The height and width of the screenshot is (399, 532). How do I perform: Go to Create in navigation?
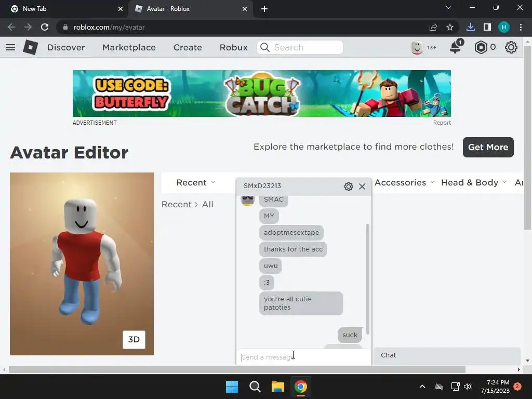[x=188, y=47]
